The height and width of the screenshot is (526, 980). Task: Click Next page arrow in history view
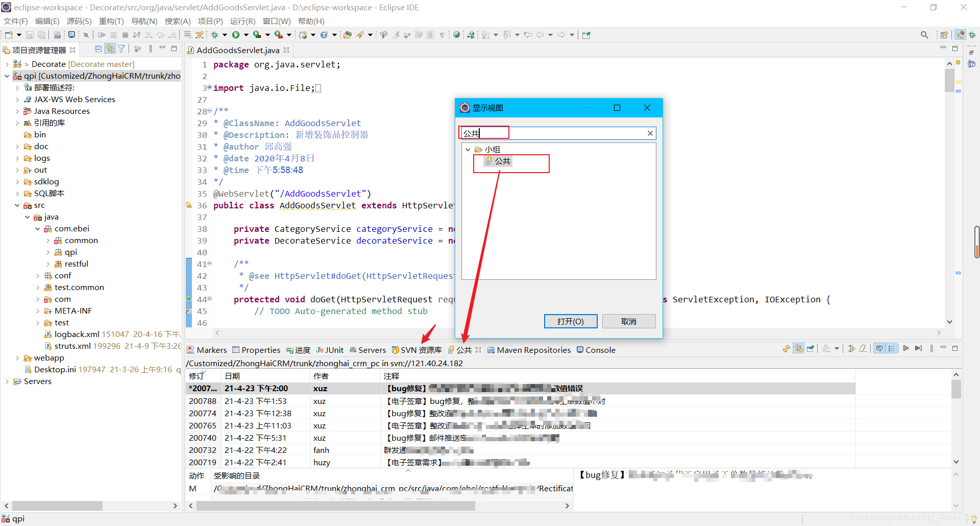[x=906, y=349]
